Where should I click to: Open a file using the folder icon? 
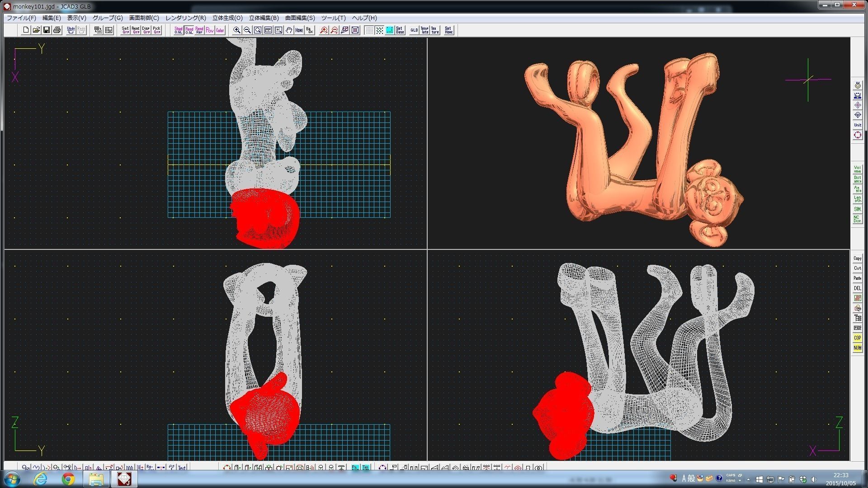(x=36, y=30)
